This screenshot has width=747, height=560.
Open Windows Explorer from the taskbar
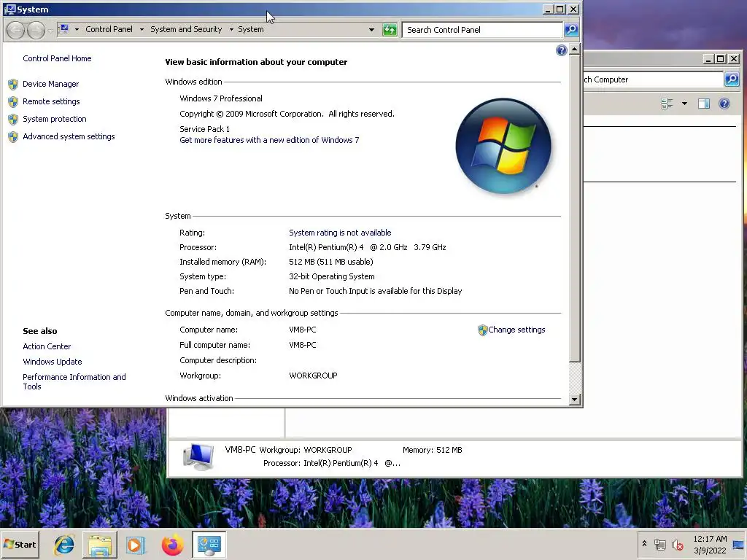tap(99, 544)
